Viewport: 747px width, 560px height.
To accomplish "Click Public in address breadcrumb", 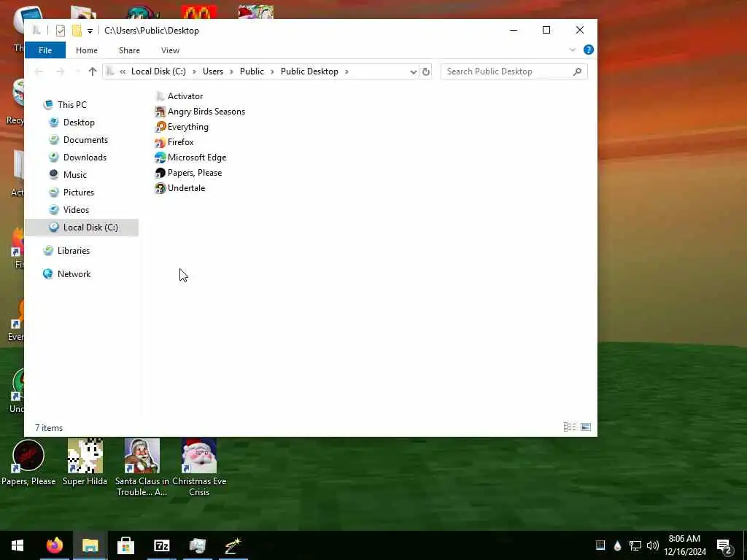I will pos(252,71).
